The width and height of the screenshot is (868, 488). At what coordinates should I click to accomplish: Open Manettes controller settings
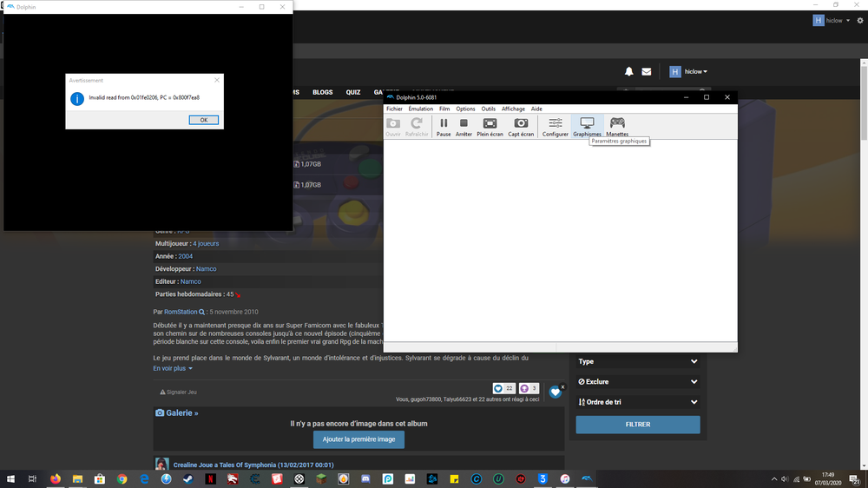pyautogui.click(x=617, y=126)
